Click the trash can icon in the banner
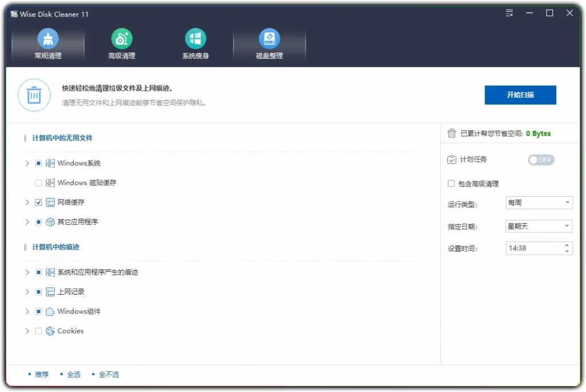The image size is (586, 392). 34,95
